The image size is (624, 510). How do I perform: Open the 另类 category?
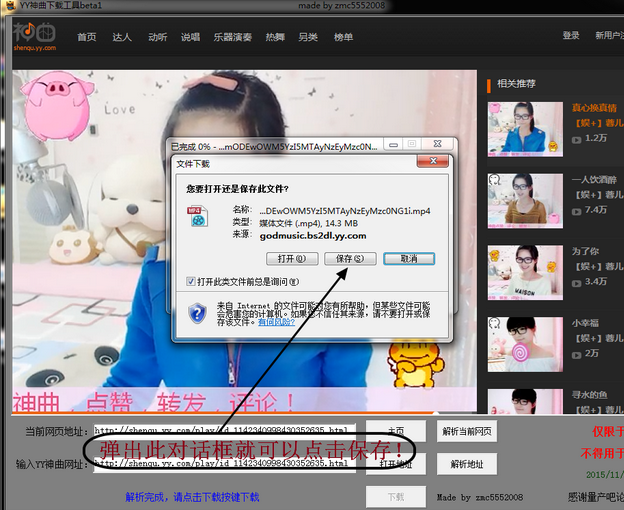[308, 37]
